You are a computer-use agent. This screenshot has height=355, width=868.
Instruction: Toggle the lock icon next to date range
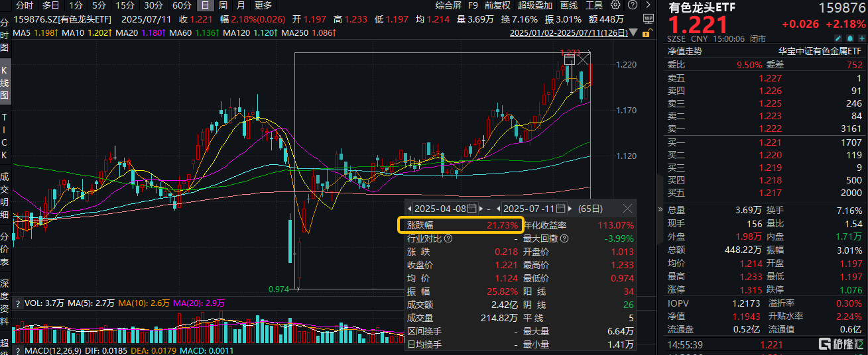click(647, 32)
